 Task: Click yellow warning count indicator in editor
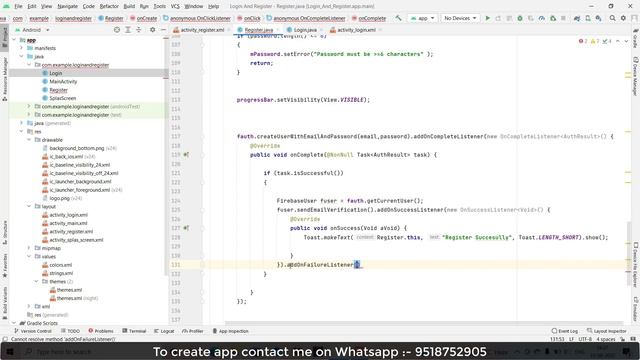click(595, 41)
